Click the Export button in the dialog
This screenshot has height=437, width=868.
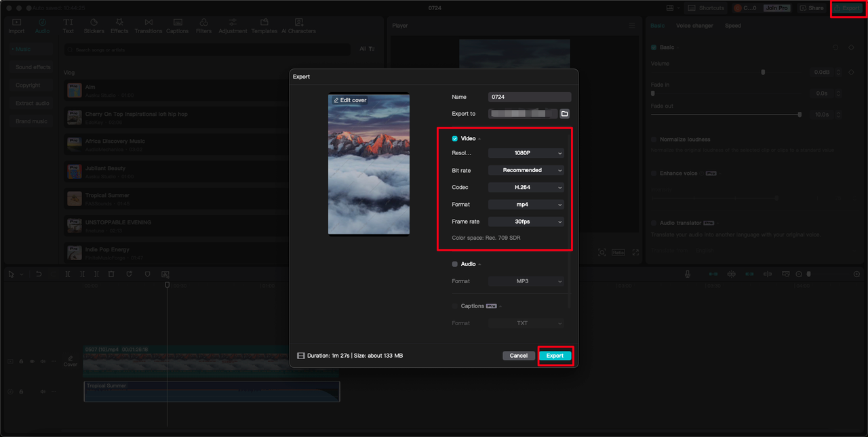click(555, 356)
